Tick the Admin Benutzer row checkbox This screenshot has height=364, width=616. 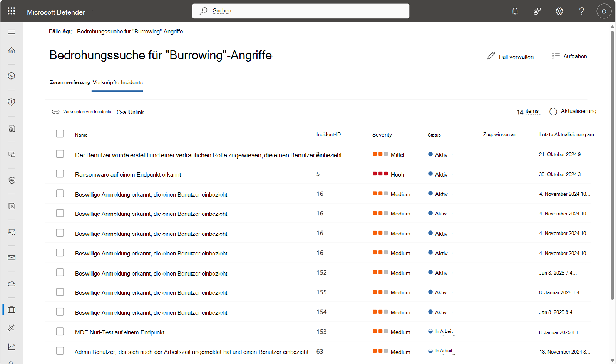tap(60, 351)
